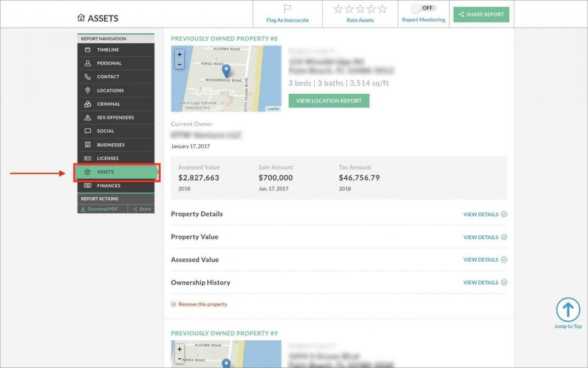This screenshot has height=368, width=588.
Task: Click the house icon beside ASSETS heading
Action: (81, 18)
